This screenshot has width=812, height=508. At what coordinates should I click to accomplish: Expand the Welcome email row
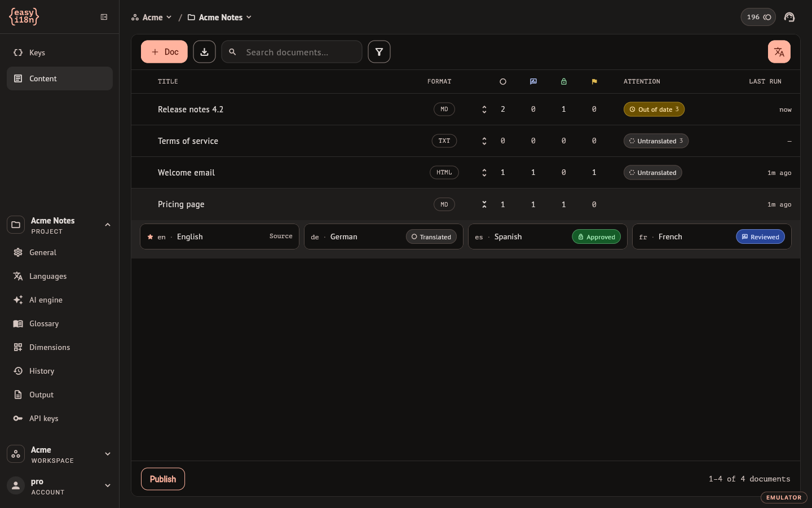click(484, 173)
